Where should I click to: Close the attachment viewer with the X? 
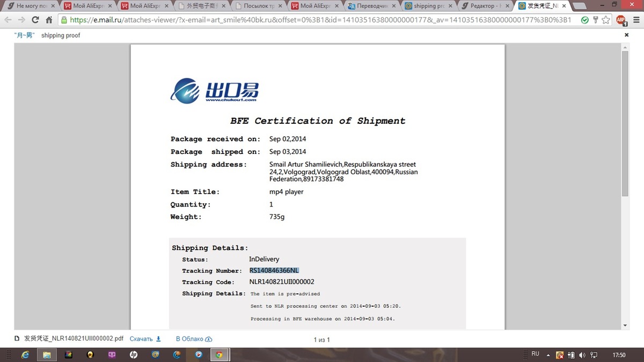[626, 35]
